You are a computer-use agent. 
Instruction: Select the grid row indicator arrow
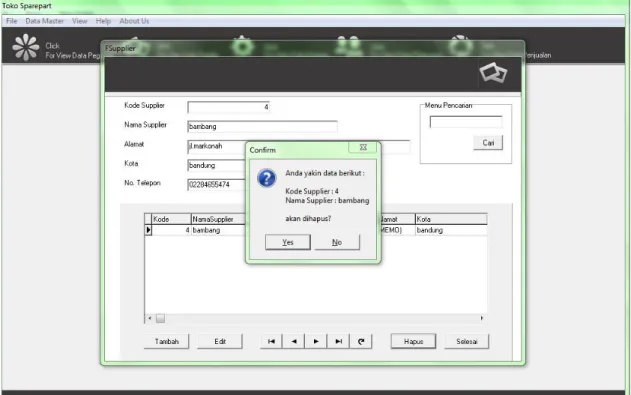tap(148, 230)
